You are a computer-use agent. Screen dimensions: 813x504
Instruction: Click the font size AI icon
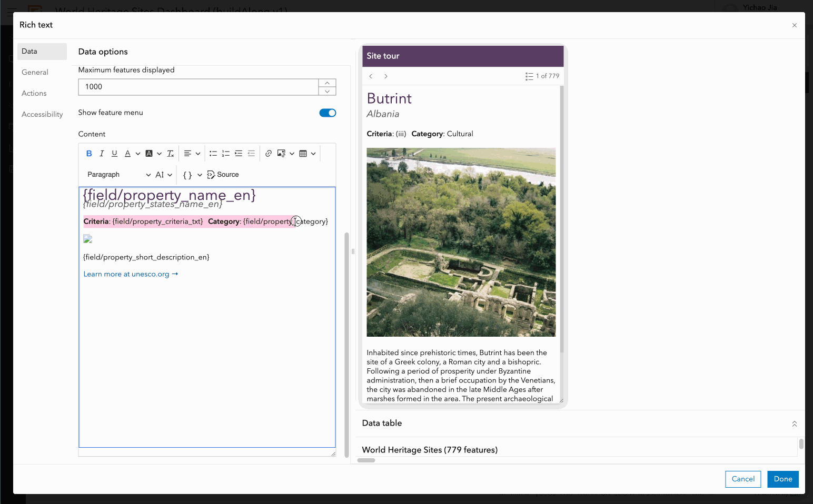160,175
